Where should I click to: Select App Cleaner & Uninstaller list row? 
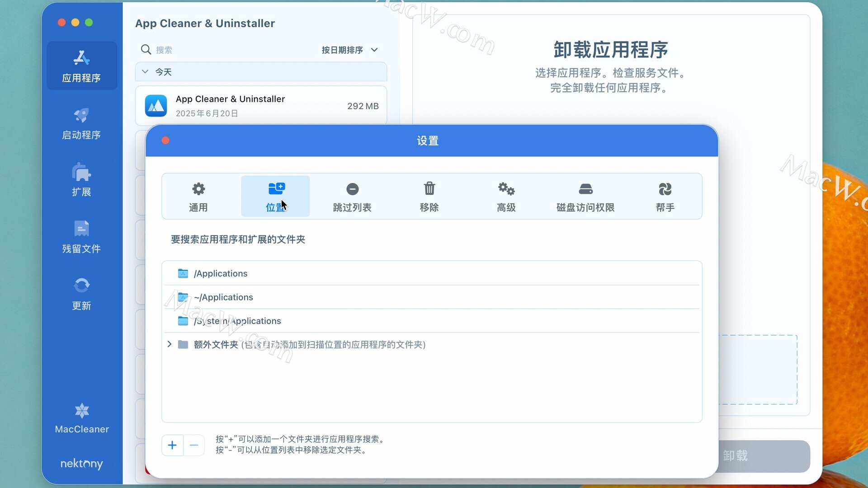click(261, 106)
